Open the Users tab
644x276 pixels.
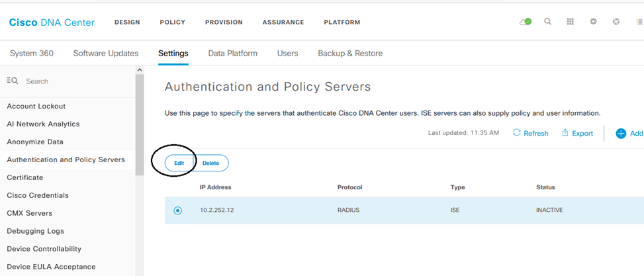coord(287,54)
